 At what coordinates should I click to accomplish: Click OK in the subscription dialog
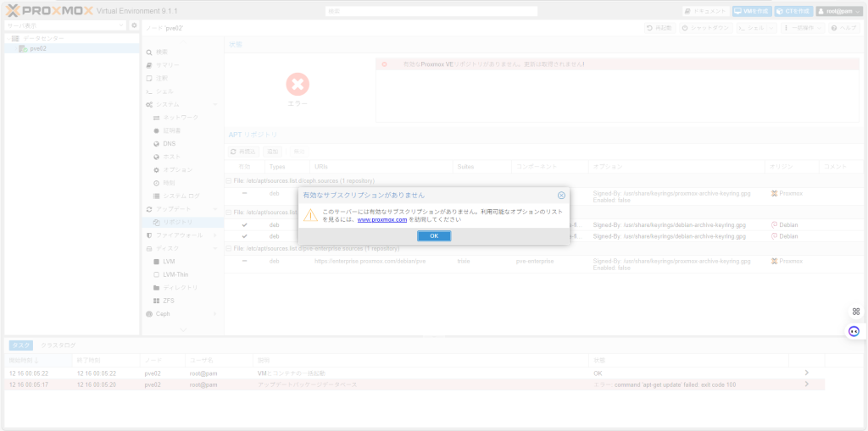tap(433, 235)
